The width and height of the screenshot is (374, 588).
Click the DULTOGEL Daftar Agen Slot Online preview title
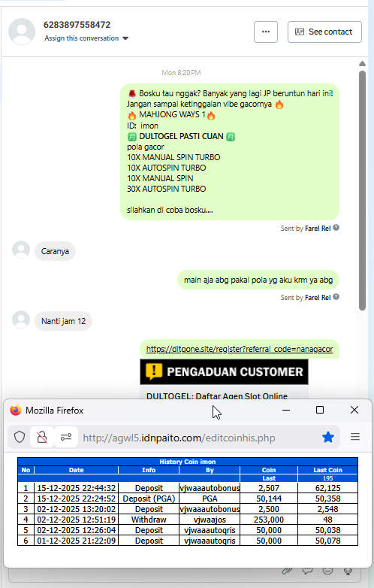point(217,396)
